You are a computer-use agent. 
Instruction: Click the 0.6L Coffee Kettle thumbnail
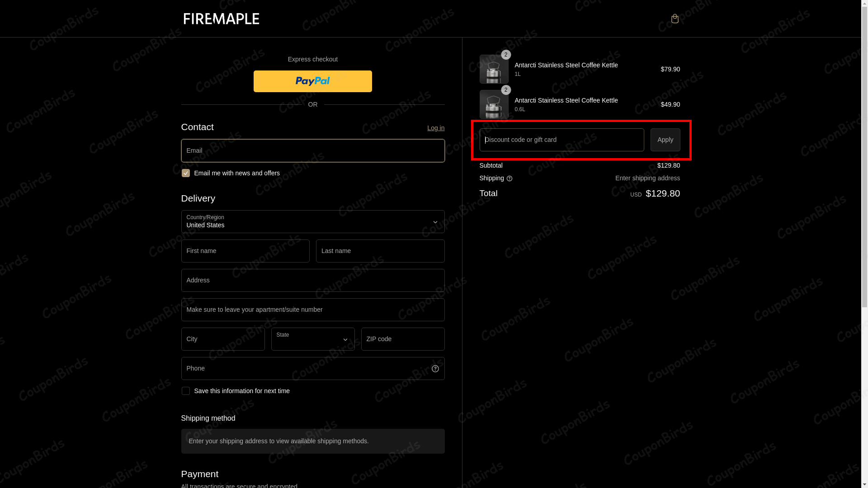click(x=494, y=104)
